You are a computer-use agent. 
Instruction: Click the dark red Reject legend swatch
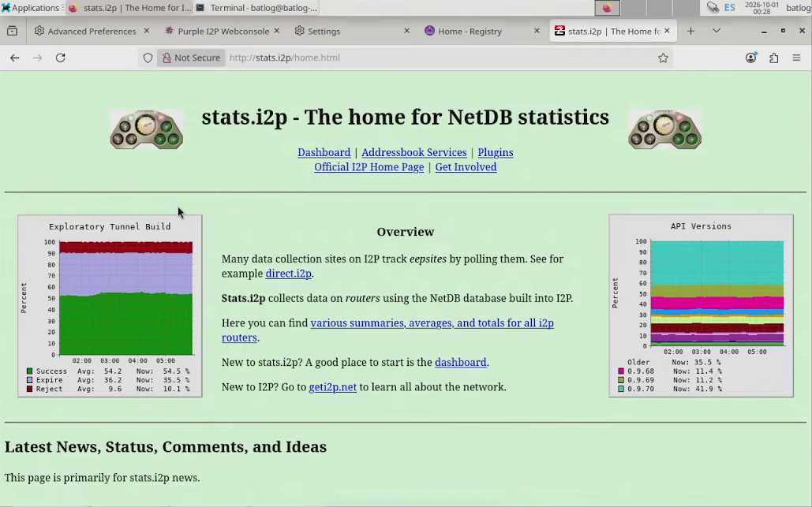pos(29,389)
